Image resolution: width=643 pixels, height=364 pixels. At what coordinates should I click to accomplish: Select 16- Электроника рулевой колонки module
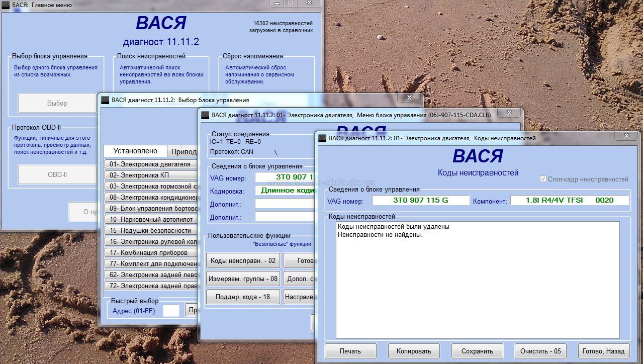(x=151, y=241)
